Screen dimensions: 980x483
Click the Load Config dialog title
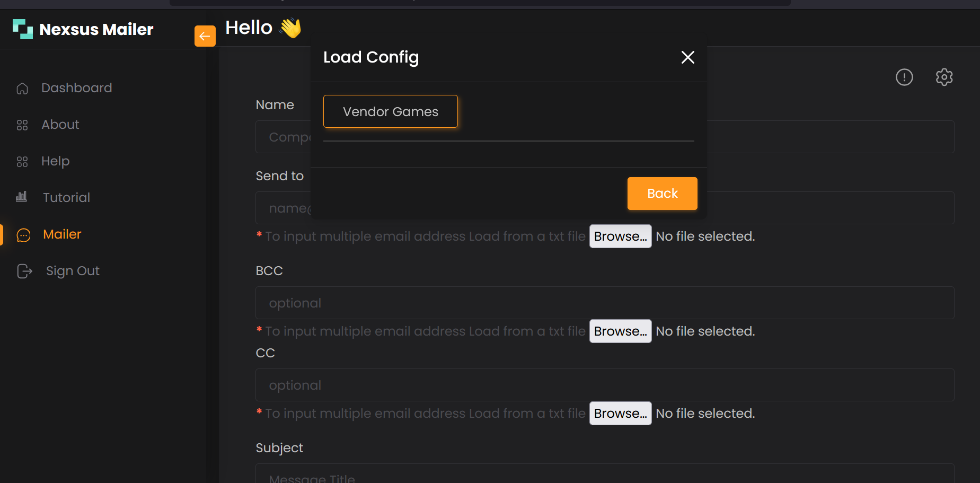[371, 57]
